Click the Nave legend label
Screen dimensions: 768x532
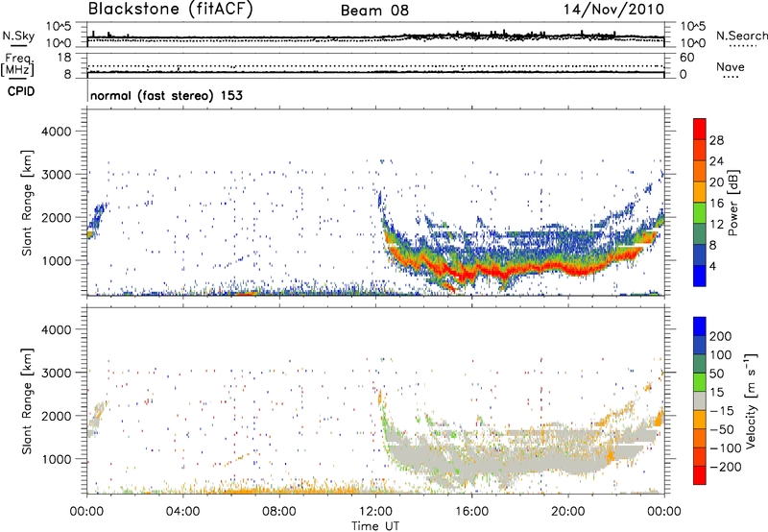click(731, 66)
